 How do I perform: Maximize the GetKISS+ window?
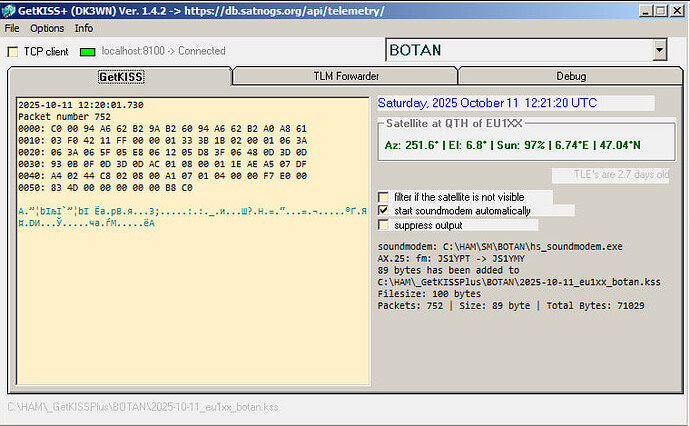tap(659, 10)
